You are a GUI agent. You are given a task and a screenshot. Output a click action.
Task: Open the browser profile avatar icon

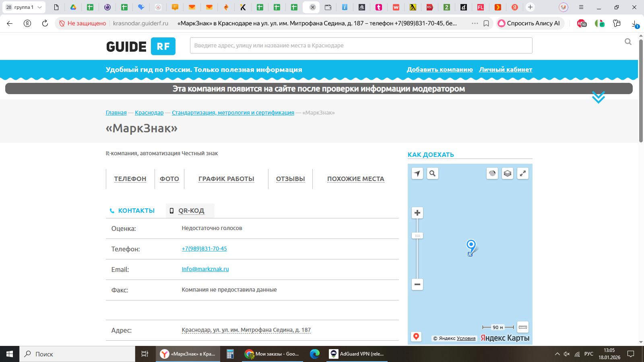coord(563,7)
